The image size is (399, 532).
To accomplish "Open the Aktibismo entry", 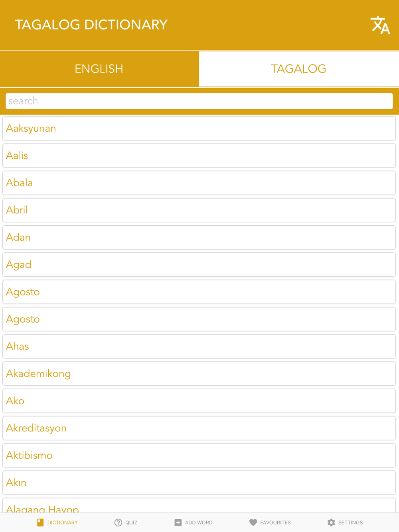I will click(x=199, y=455).
